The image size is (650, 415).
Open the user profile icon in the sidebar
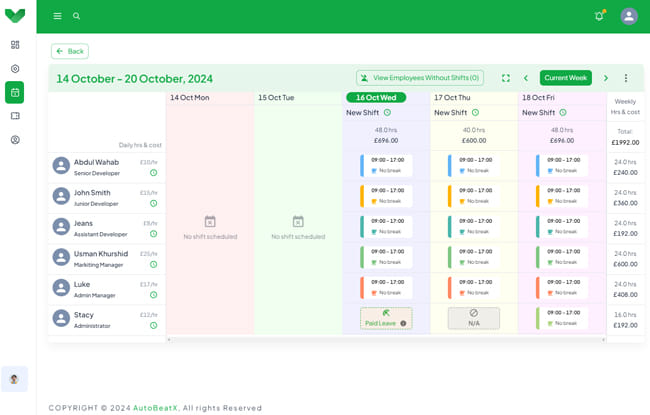coord(15,140)
